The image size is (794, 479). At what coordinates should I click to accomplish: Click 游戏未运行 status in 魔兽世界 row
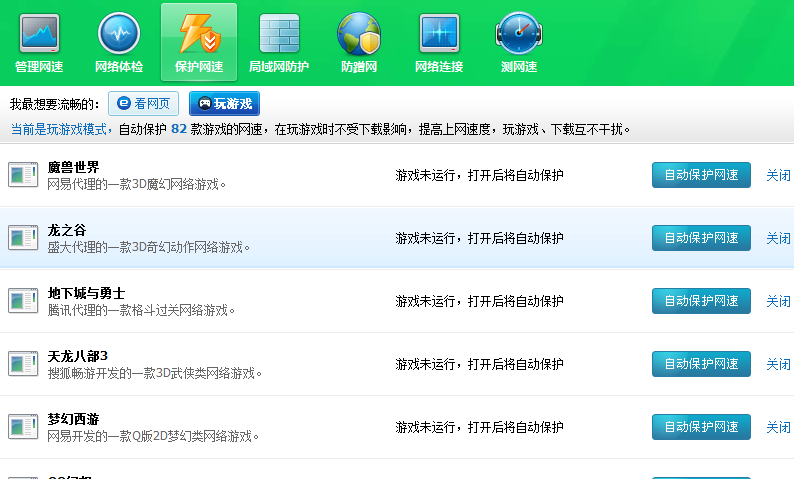click(480, 175)
